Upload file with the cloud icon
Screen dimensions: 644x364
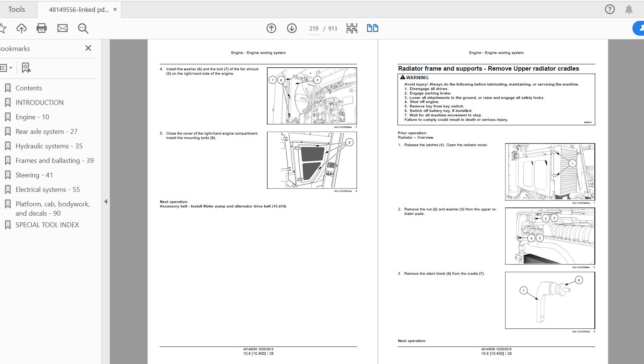coord(22,28)
